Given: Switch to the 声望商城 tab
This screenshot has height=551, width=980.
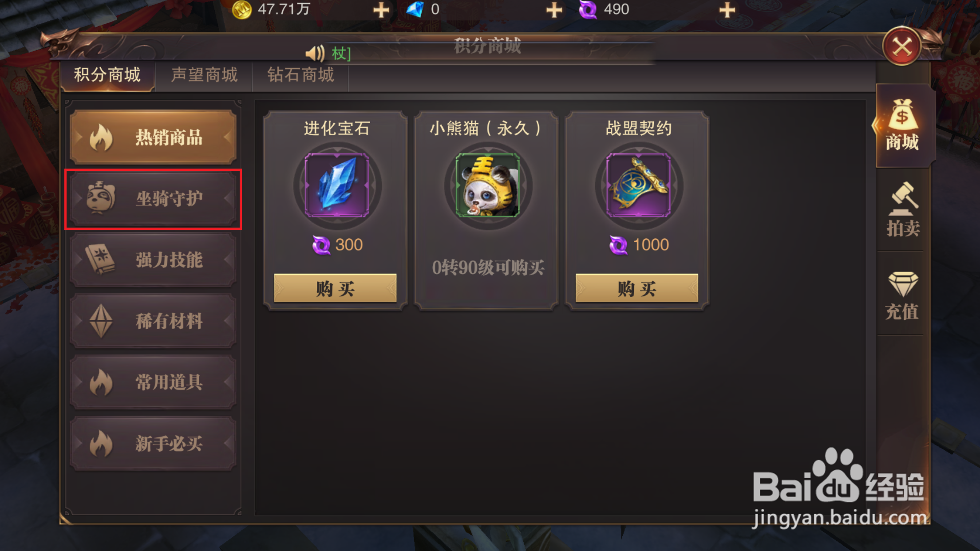Looking at the screenshot, I should 205,75.
